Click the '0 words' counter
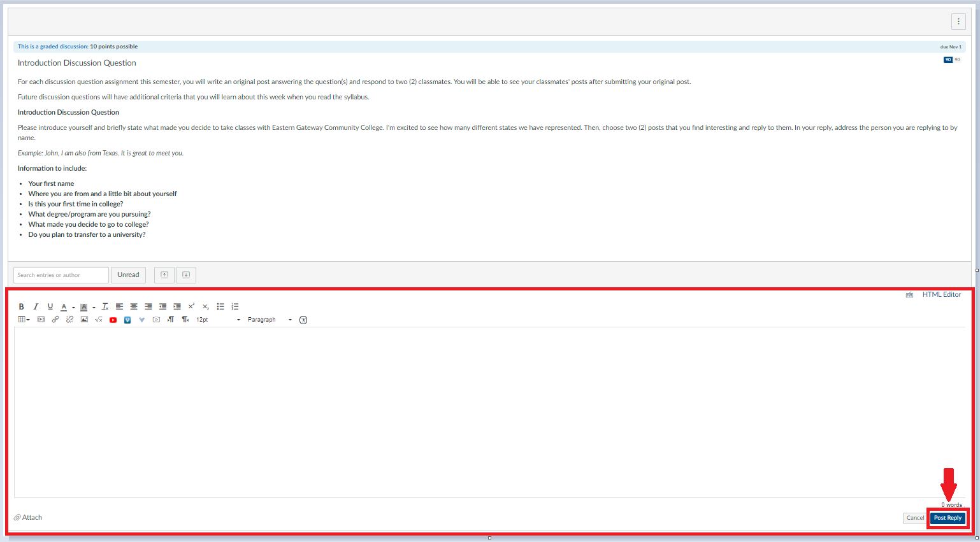The height and width of the screenshot is (542, 980). pos(952,505)
